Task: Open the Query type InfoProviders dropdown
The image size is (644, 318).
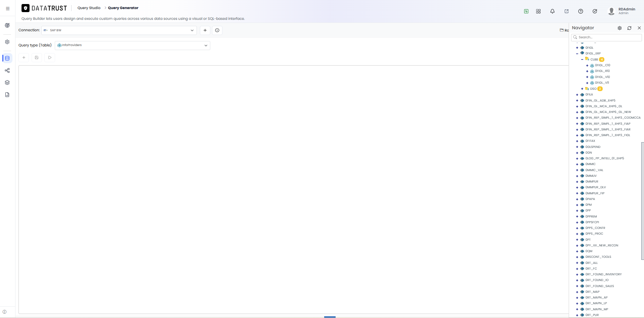Action: click(x=132, y=45)
